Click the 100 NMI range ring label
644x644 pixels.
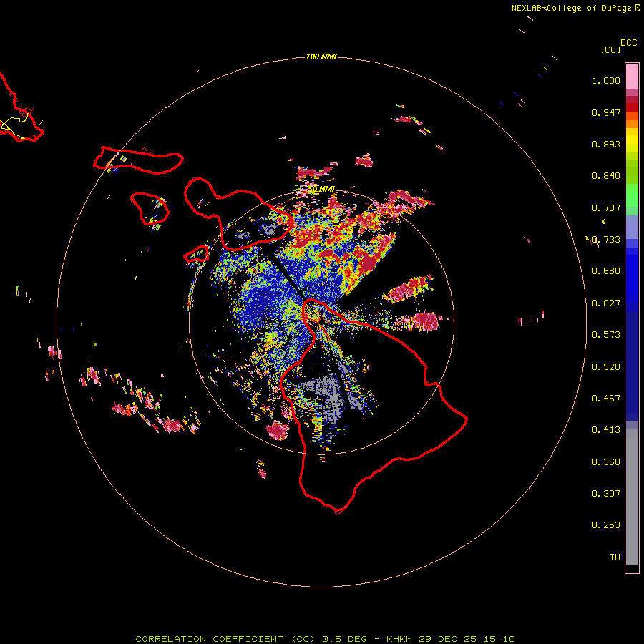pyautogui.click(x=321, y=57)
